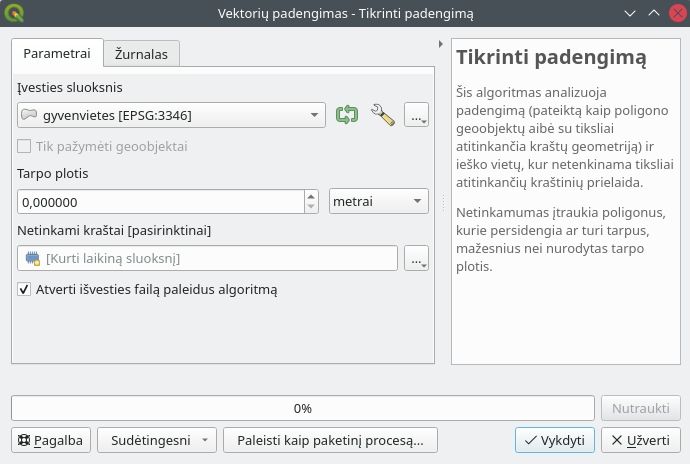
Task: Click the 'Netinkami kraštai [pasirinktinai]' label
Action: click(x=114, y=230)
